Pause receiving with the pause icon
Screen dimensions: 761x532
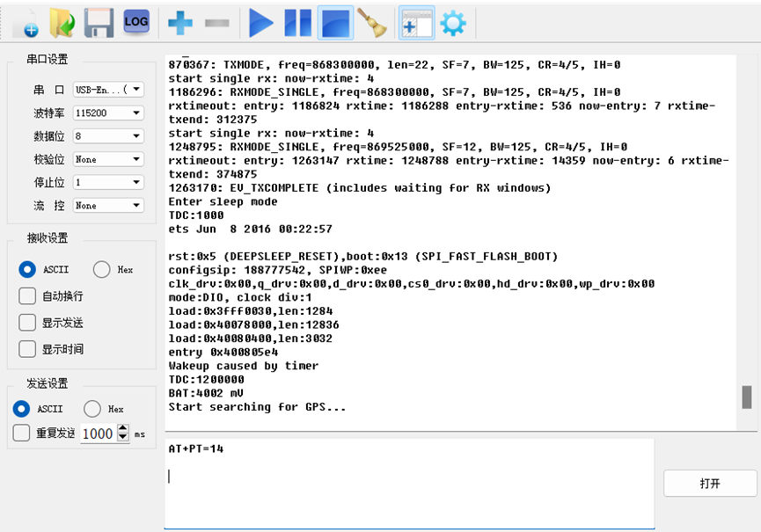[297, 23]
